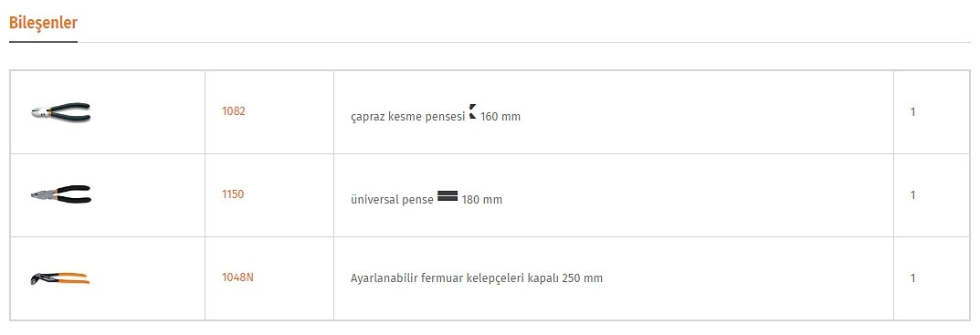
Task: Click the 250 mm size text
Action: point(583,278)
